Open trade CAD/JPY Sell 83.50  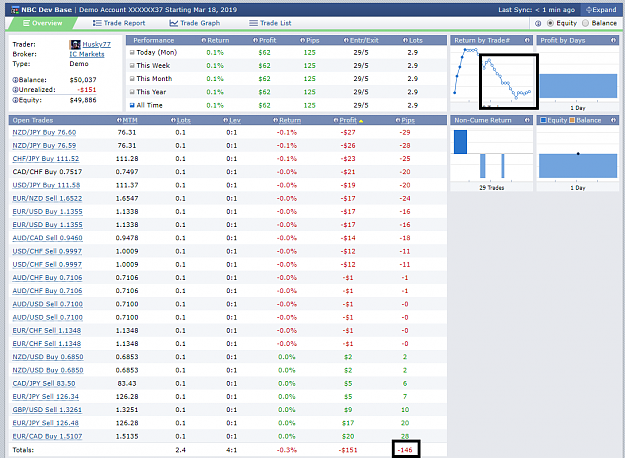44,383
